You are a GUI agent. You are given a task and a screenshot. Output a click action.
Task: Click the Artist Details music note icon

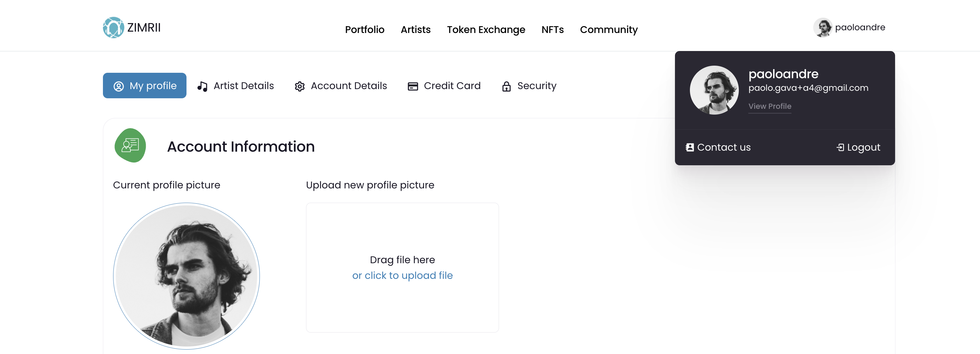(x=202, y=86)
